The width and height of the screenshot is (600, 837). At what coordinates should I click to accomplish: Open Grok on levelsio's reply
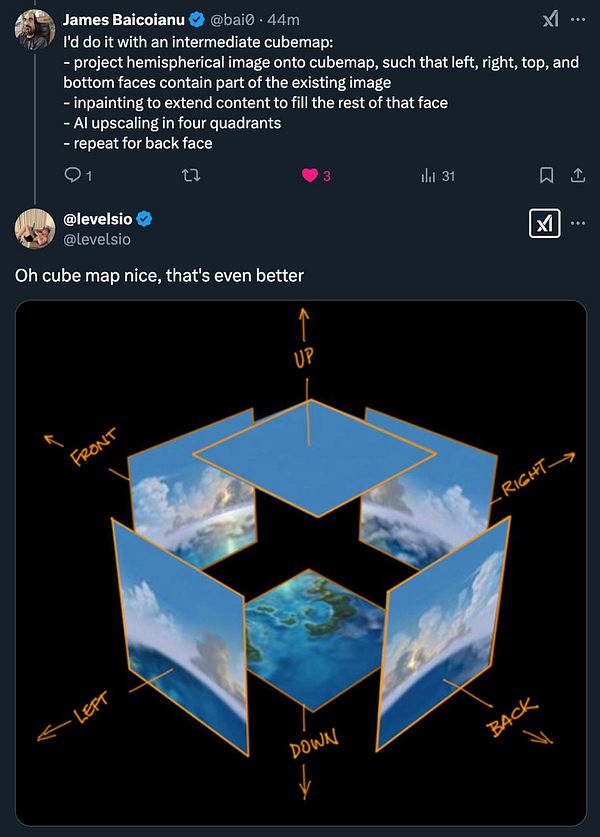(x=544, y=223)
